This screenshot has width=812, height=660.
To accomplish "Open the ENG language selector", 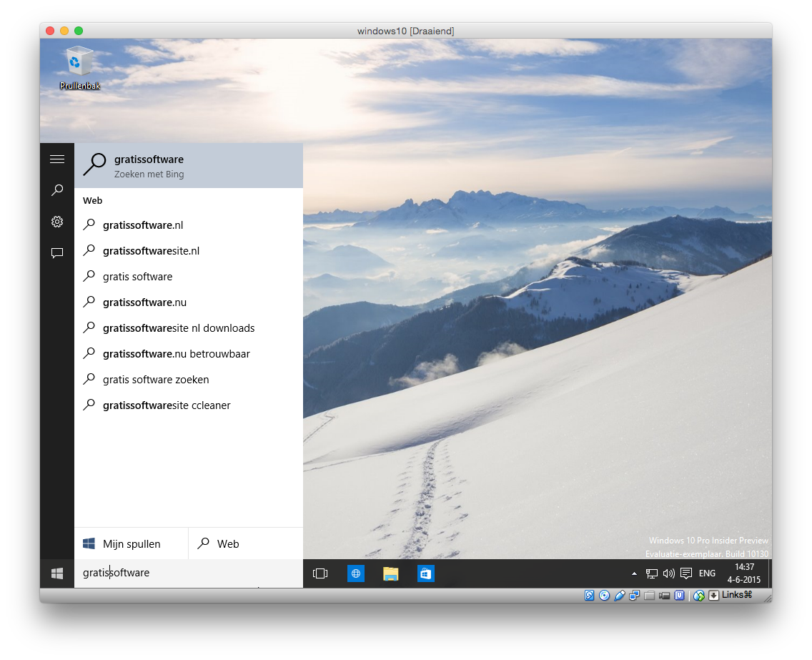I will (707, 573).
